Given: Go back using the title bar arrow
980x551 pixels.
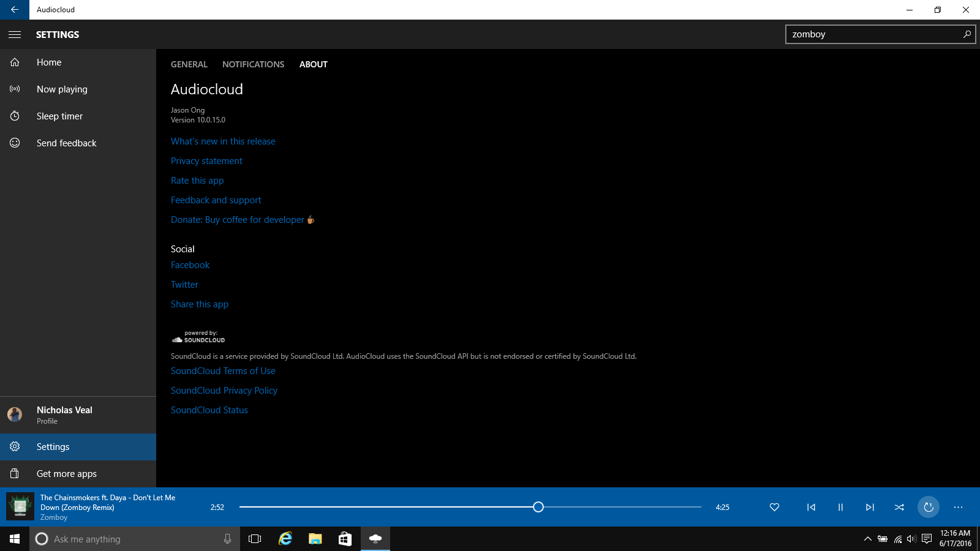Looking at the screenshot, I should point(15,10).
